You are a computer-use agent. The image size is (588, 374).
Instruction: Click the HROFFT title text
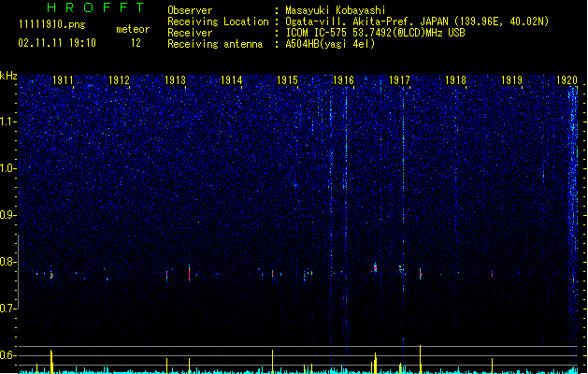(x=95, y=7)
